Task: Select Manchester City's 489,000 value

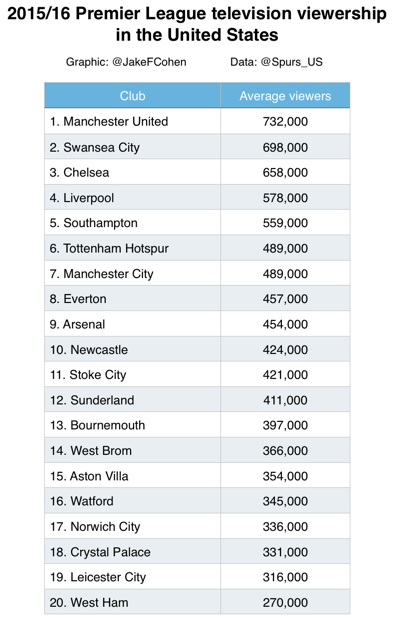Action: pyautogui.click(x=285, y=274)
